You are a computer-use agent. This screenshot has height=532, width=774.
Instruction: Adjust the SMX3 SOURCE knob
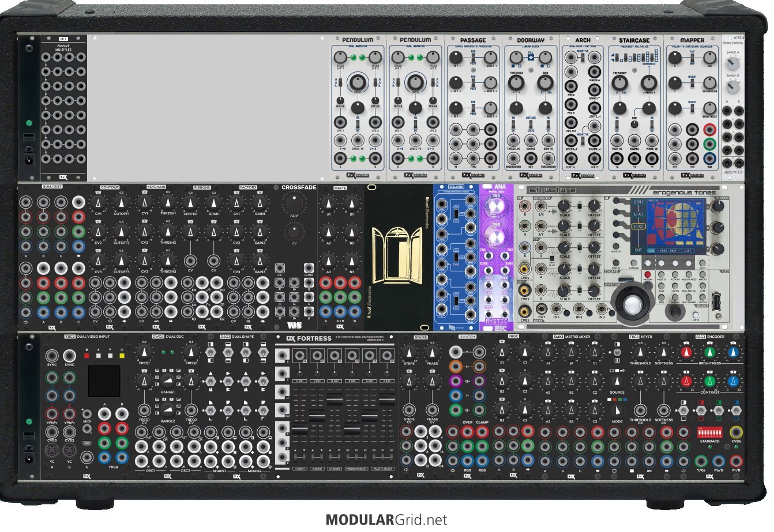pos(617,381)
